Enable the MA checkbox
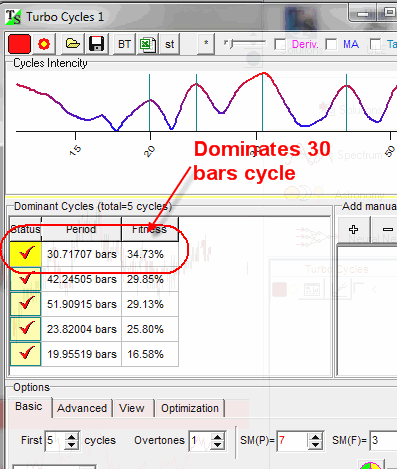 (x=331, y=44)
